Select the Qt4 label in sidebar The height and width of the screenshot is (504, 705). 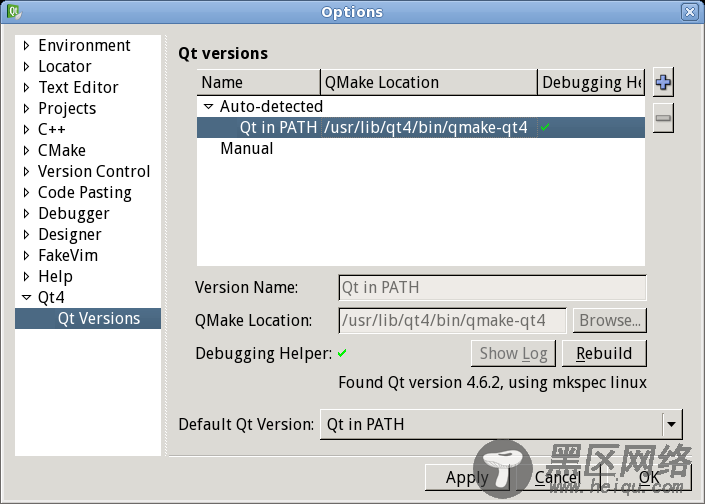click(51, 297)
